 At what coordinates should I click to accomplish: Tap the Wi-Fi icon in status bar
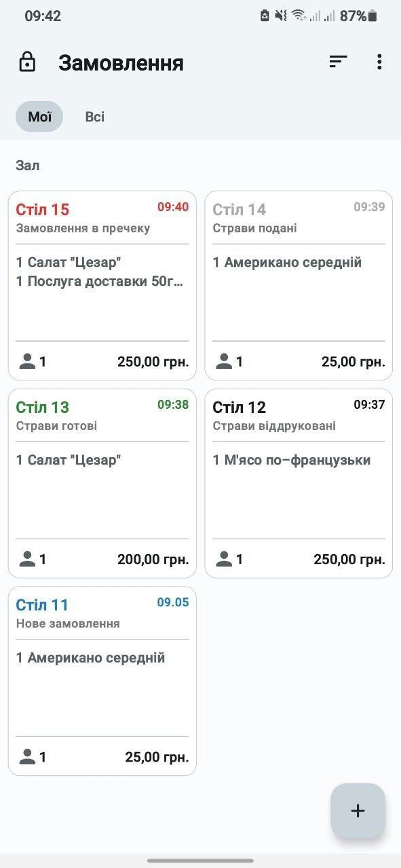point(299,15)
